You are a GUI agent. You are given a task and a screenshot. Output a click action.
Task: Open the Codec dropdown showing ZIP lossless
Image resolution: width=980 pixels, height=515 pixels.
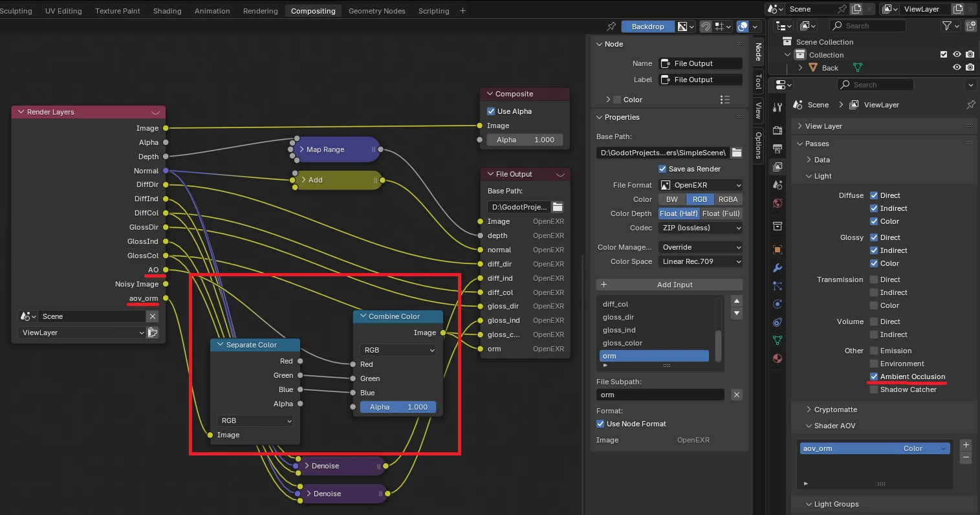700,228
